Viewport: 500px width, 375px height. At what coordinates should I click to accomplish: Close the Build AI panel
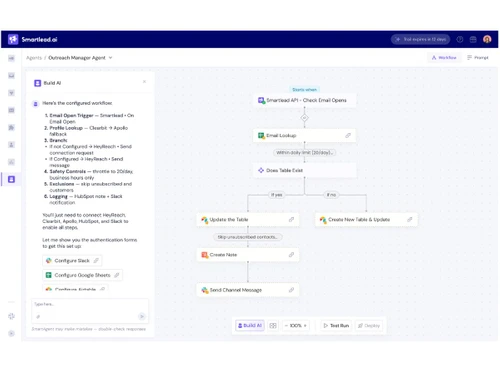[144, 82]
